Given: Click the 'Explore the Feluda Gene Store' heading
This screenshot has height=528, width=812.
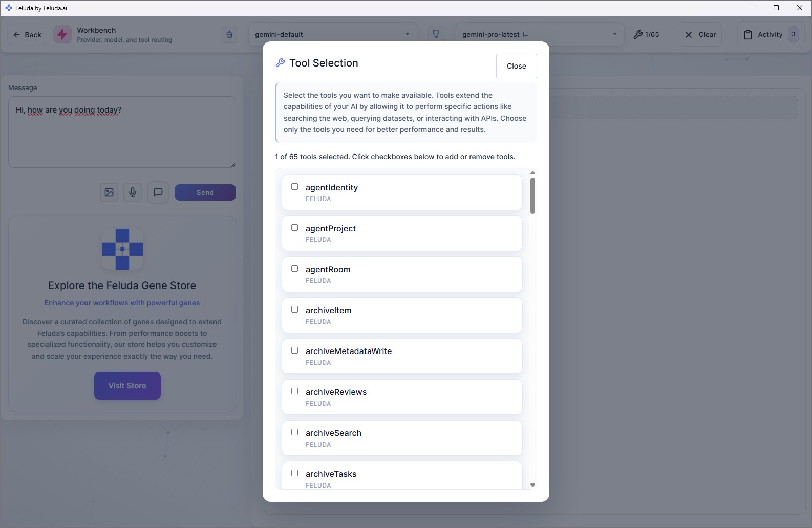Looking at the screenshot, I should point(122,285).
